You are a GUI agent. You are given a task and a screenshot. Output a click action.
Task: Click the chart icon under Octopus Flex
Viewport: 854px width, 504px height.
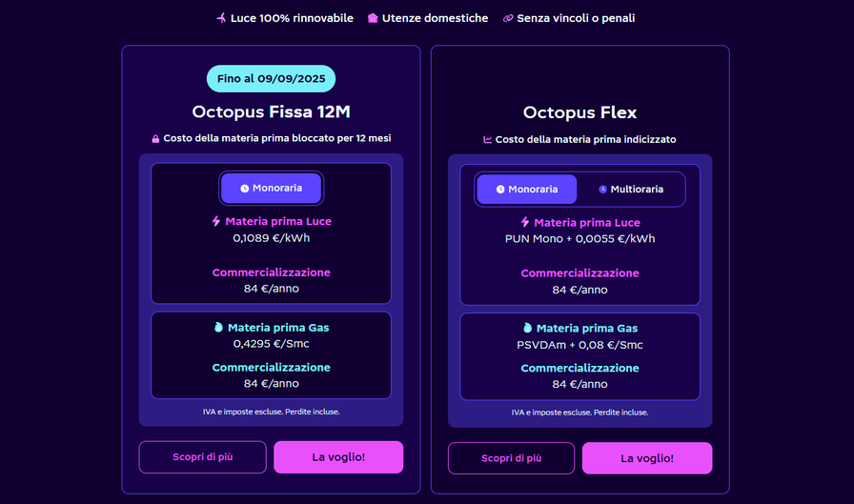pyautogui.click(x=488, y=140)
